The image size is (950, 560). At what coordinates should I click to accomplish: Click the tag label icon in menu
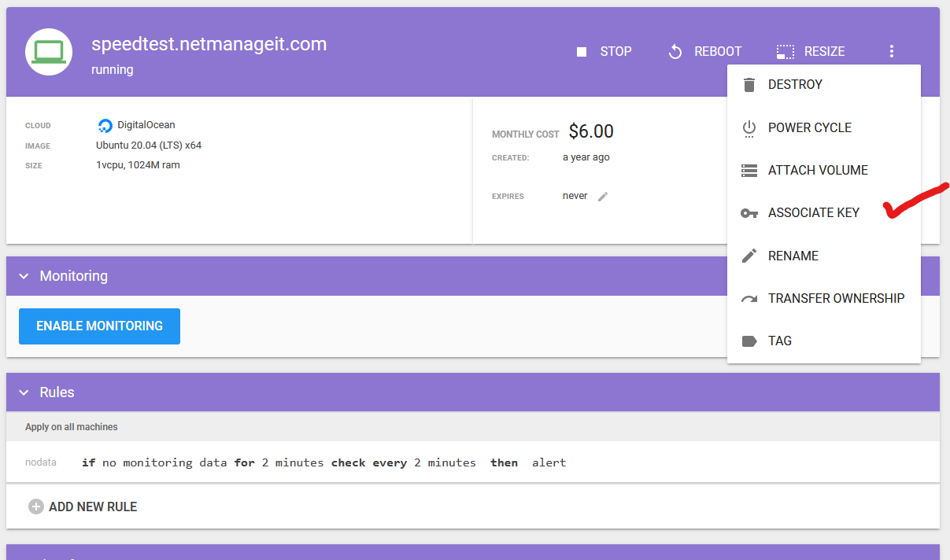click(x=749, y=341)
